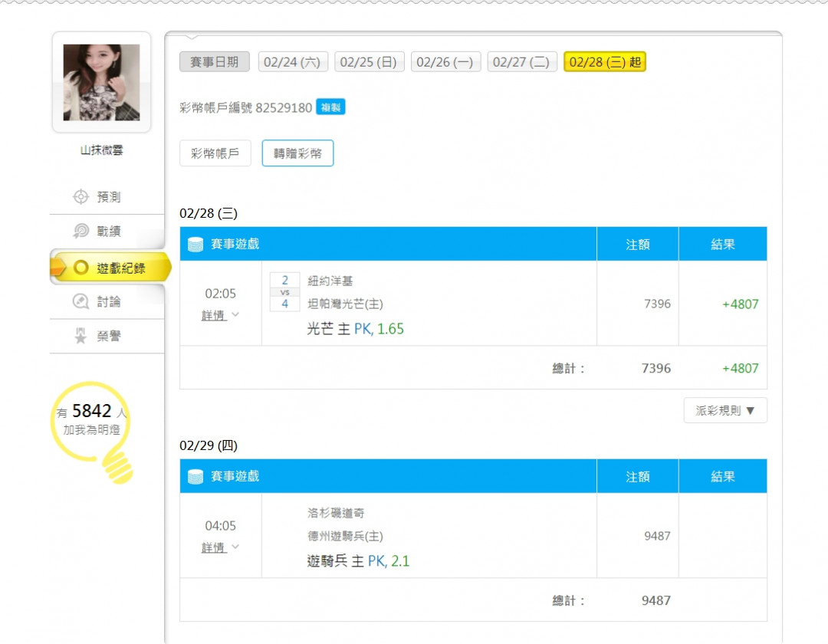Viewport: 828px width, 644px height.
Task: Click the user profile photo
Action: pos(101,82)
